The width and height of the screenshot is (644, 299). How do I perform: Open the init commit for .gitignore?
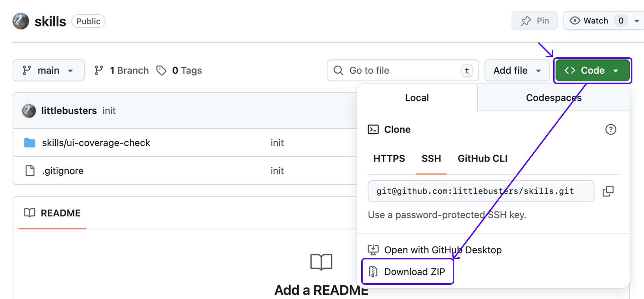[277, 171]
